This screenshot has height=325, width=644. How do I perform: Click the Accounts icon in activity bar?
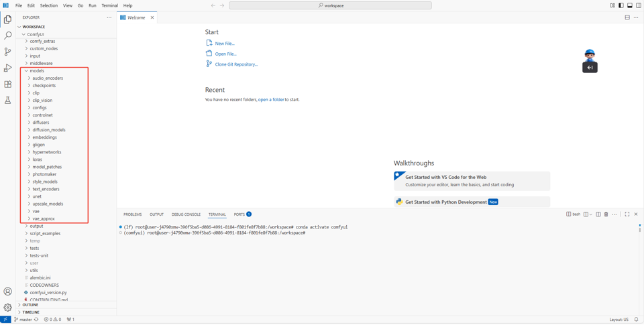tap(8, 291)
